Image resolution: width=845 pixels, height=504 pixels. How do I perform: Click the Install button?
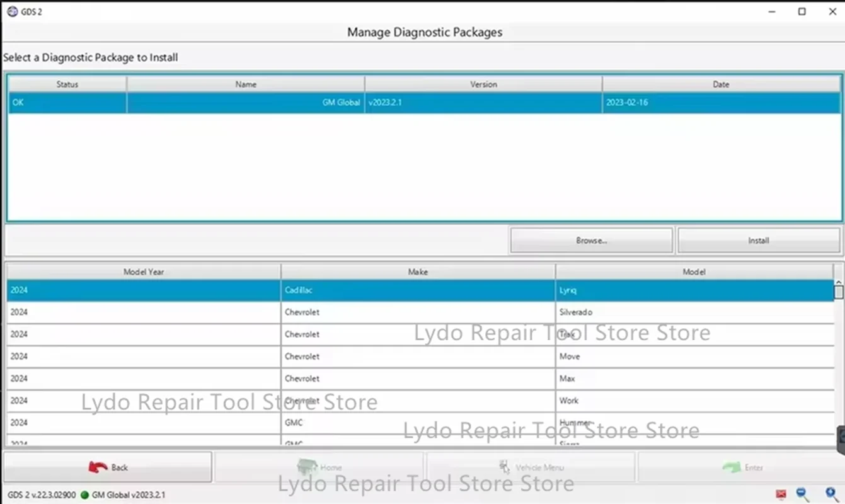coord(758,240)
